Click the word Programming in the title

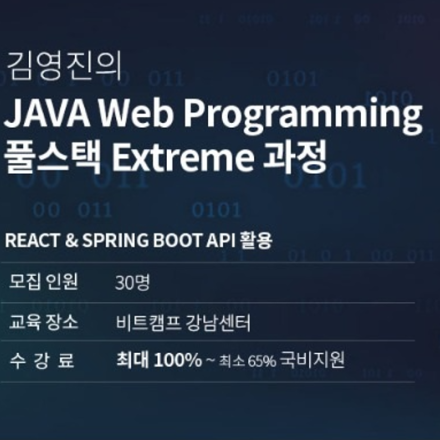click(x=303, y=115)
